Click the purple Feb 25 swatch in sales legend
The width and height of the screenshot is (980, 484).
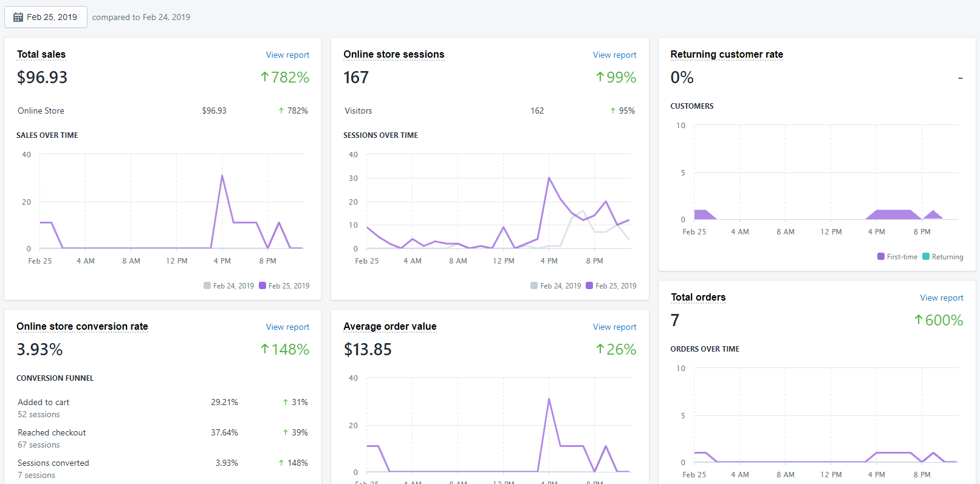tap(262, 285)
